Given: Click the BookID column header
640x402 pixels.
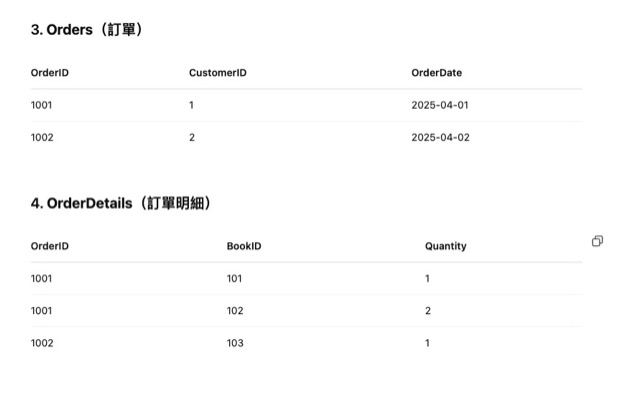Looking at the screenshot, I should [244, 246].
